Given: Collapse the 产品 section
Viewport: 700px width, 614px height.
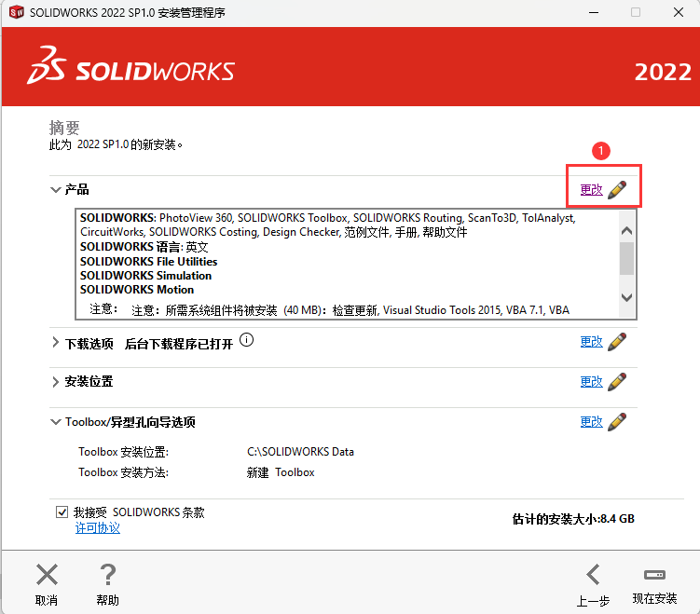Looking at the screenshot, I should coord(56,190).
